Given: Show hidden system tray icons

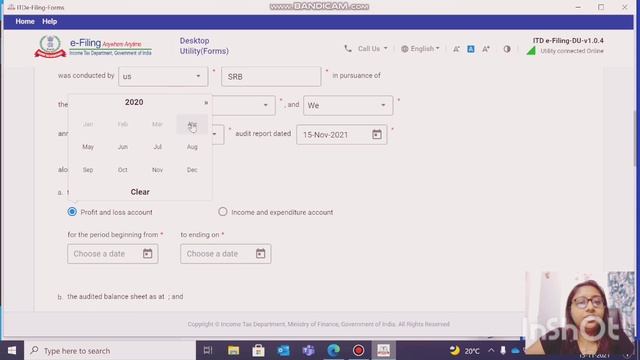Looking at the screenshot, I should click(491, 351).
